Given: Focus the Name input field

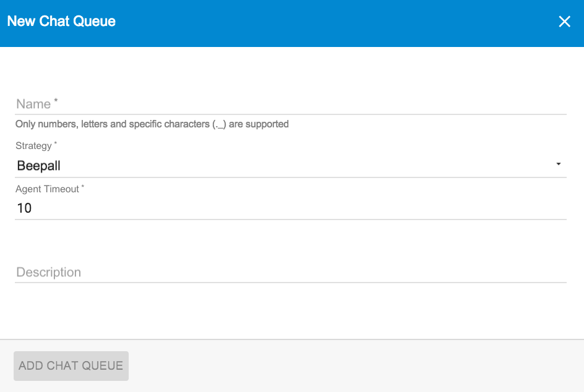Looking at the screenshot, I should 291,104.
